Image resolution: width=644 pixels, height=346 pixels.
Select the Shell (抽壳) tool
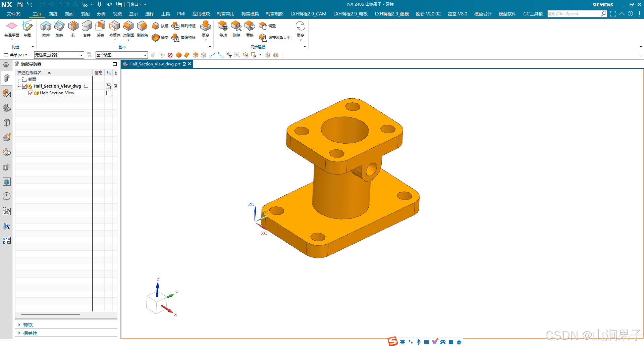tap(160, 38)
